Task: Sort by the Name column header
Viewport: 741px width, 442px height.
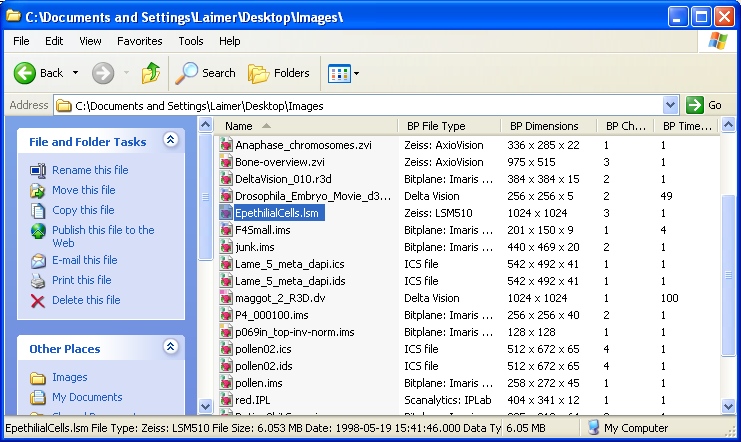Action: click(x=306, y=126)
